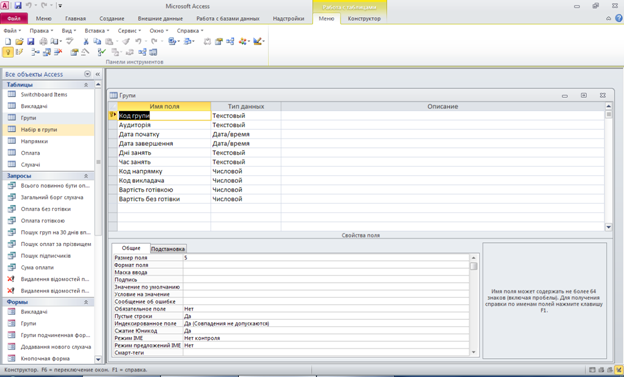Click the script pencil icon ending the upper row
This screenshot has width=624, height=377.
[x=257, y=41]
